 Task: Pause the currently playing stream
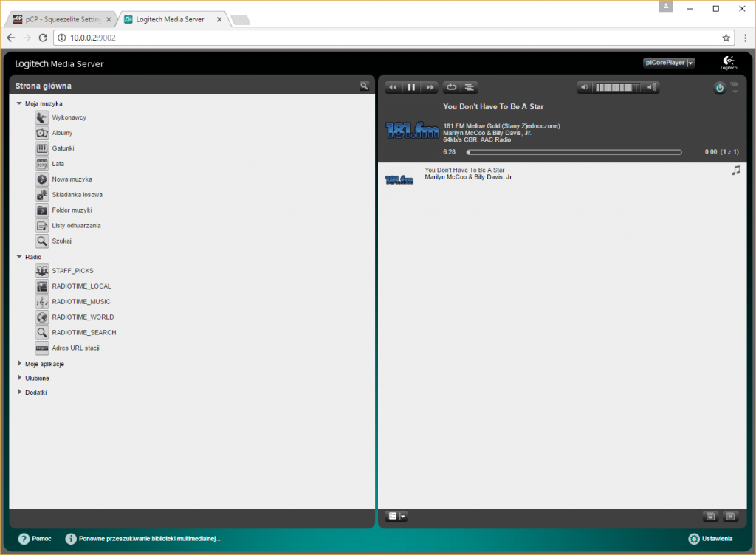click(411, 86)
